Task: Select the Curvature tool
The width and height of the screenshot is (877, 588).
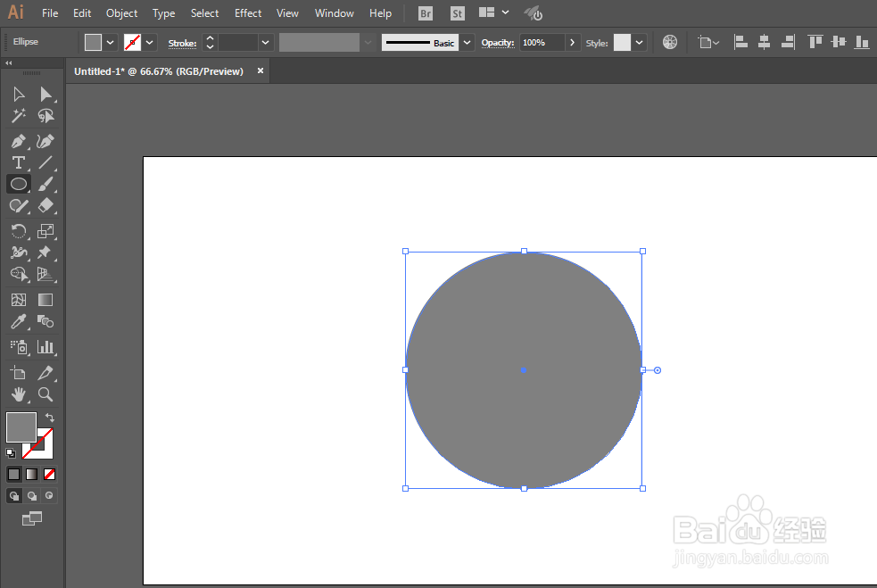Action: pos(46,141)
